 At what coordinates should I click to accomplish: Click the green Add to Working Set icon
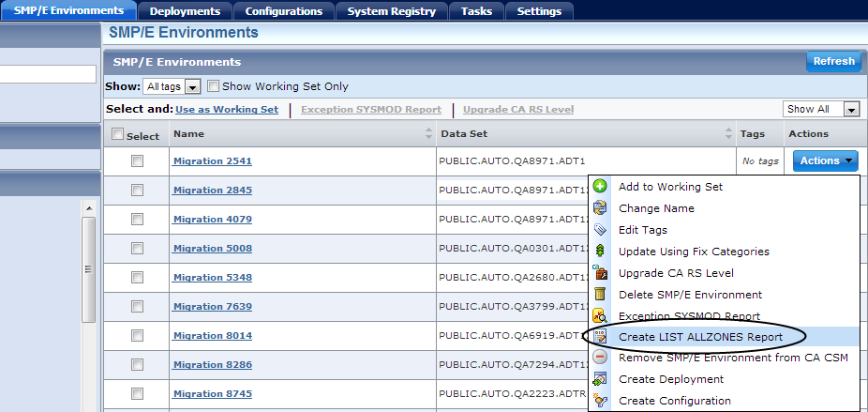click(600, 187)
